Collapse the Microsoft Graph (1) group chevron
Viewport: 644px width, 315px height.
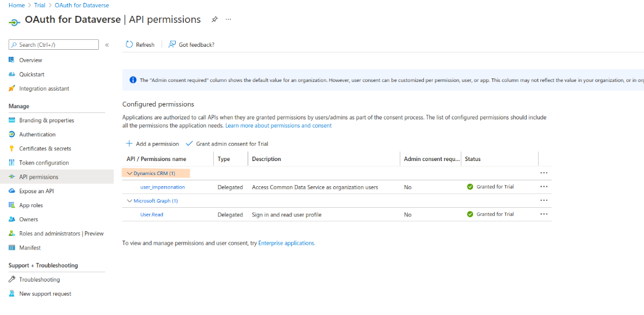coord(129,201)
